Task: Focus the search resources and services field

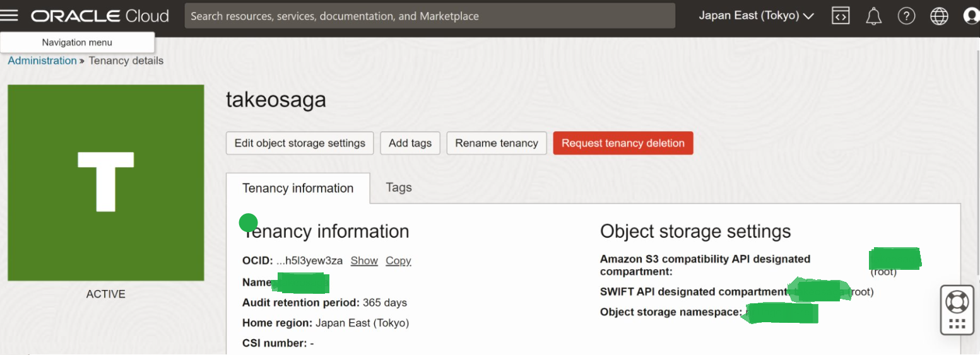Action: [429, 16]
